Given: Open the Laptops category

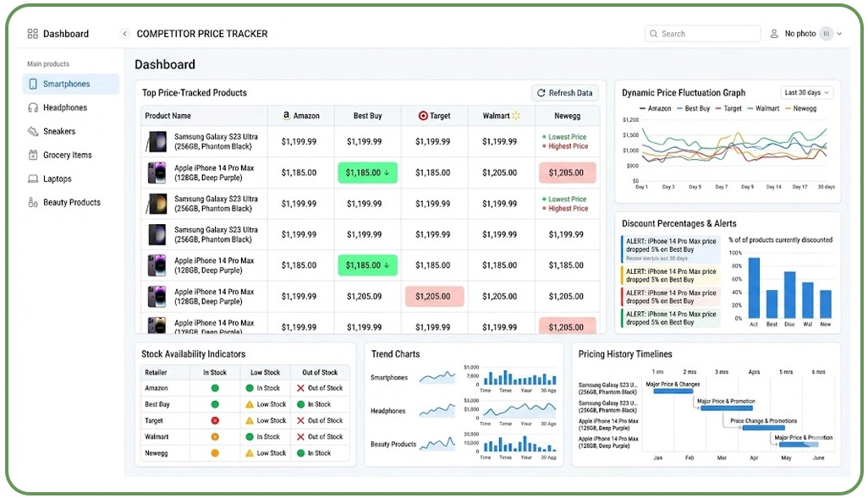Looking at the screenshot, I should [x=71, y=178].
